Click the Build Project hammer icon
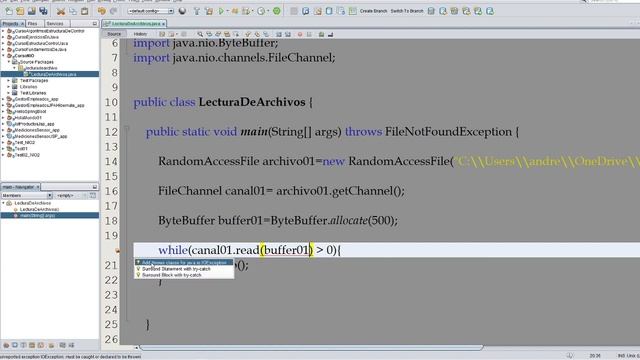The image size is (640, 360). pyautogui.click(x=197, y=11)
